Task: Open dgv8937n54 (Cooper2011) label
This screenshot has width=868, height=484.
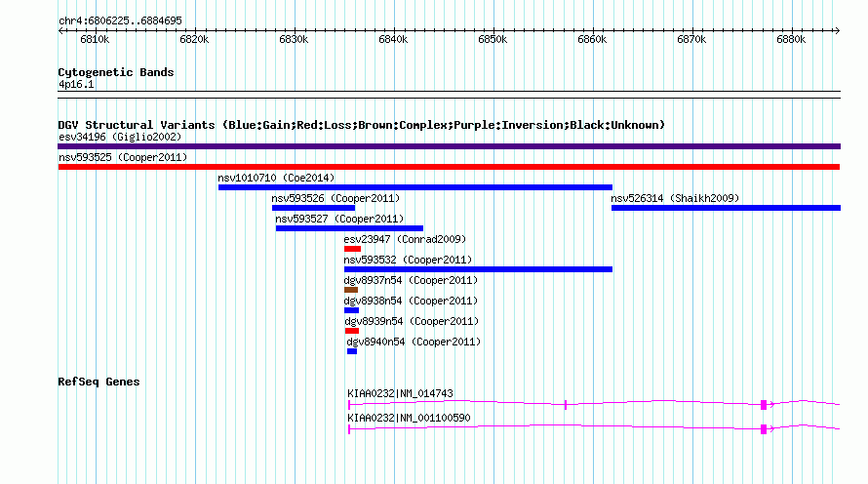Action: (411, 280)
